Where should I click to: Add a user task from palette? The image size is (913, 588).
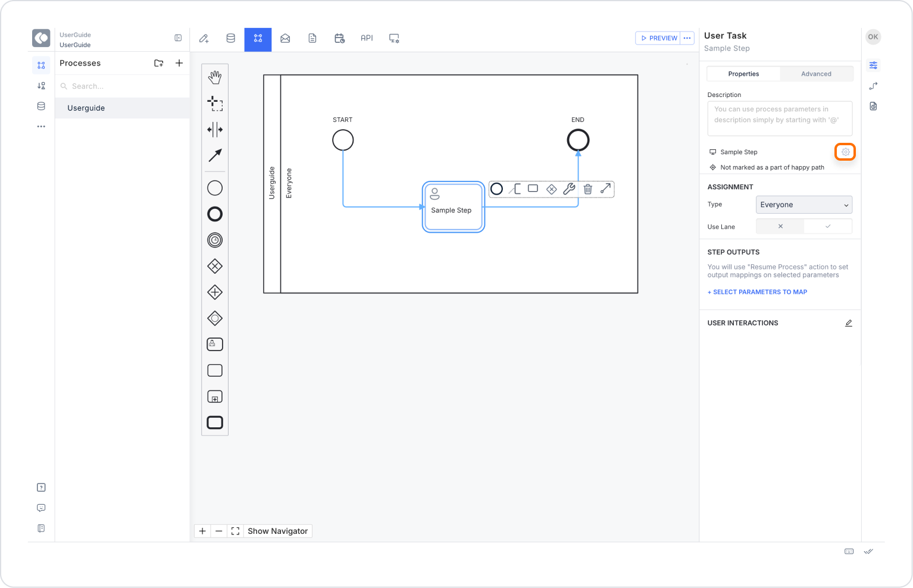pos(215,344)
